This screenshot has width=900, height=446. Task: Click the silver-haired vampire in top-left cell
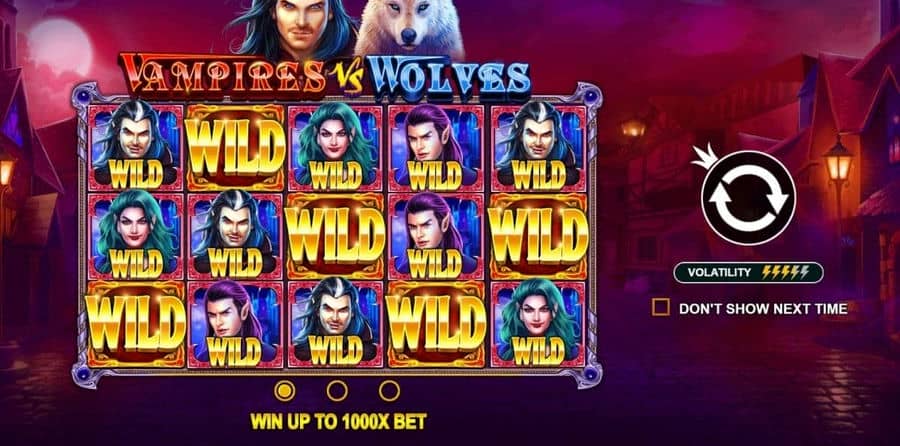[135, 148]
